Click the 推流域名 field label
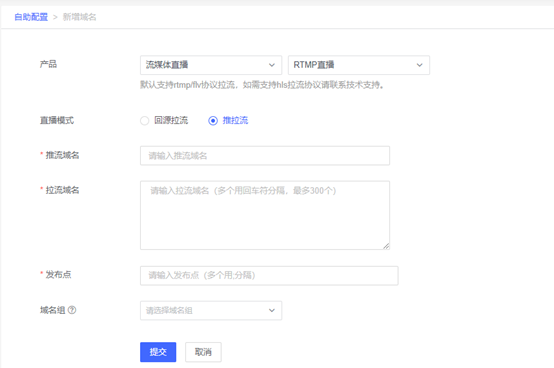Image resolution: width=554 pixels, height=368 pixels. point(62,155)
